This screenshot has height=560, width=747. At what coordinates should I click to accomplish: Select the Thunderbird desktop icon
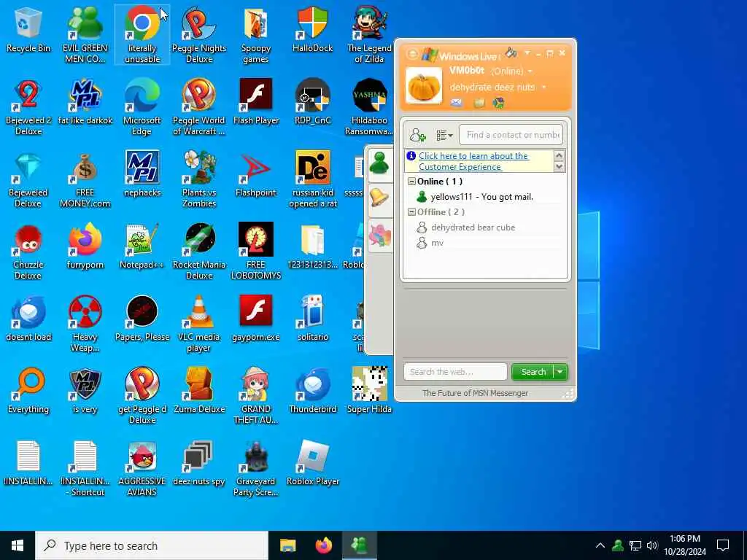tap(312, 392)
